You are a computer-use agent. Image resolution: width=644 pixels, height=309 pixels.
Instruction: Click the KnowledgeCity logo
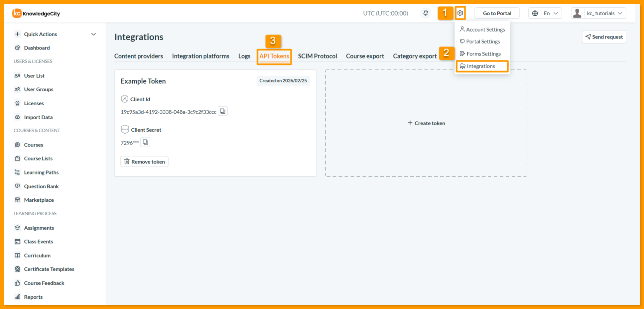36,14
